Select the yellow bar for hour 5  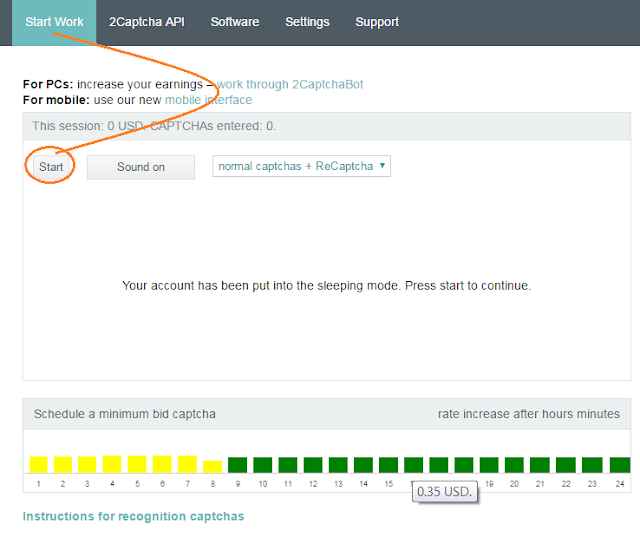point(137,464)
